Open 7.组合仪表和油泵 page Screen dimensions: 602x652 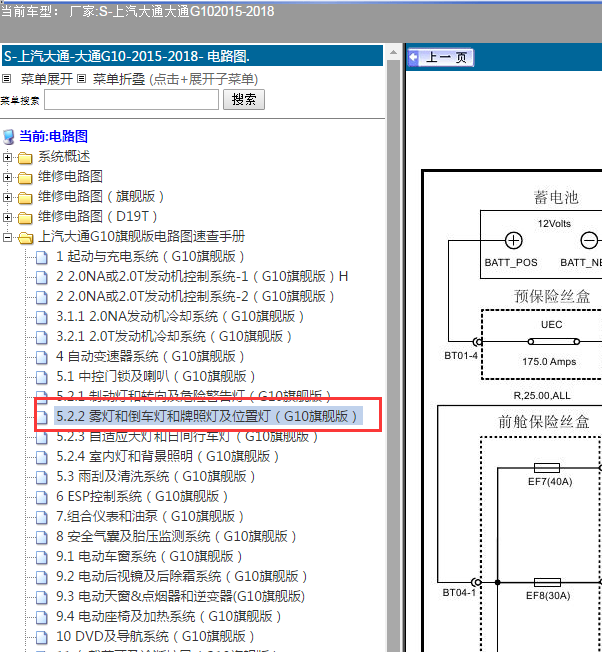[150, 516]
